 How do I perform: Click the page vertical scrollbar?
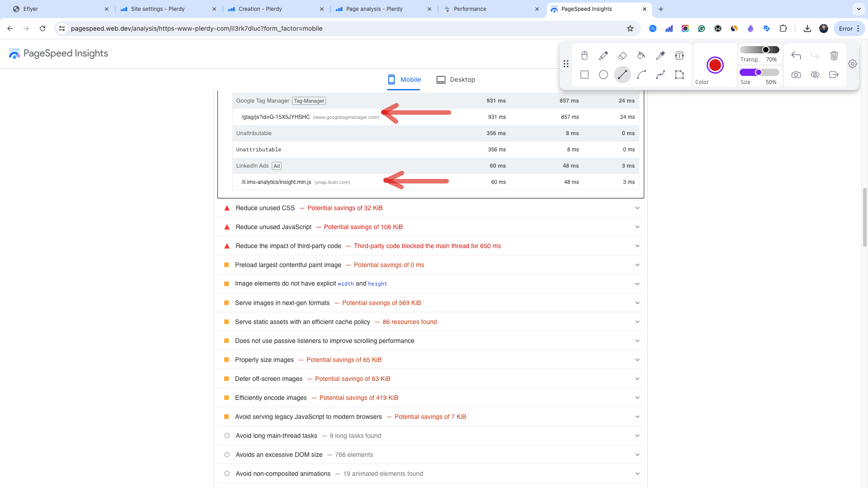click(865, 217)
